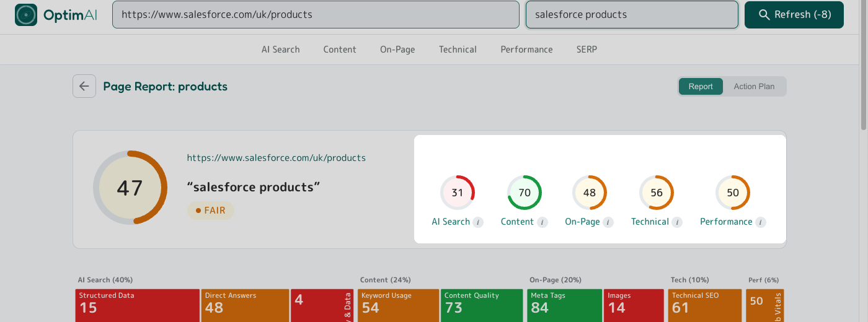Click the FAIR rating badge
868x322 pixels.
[211, 211]
